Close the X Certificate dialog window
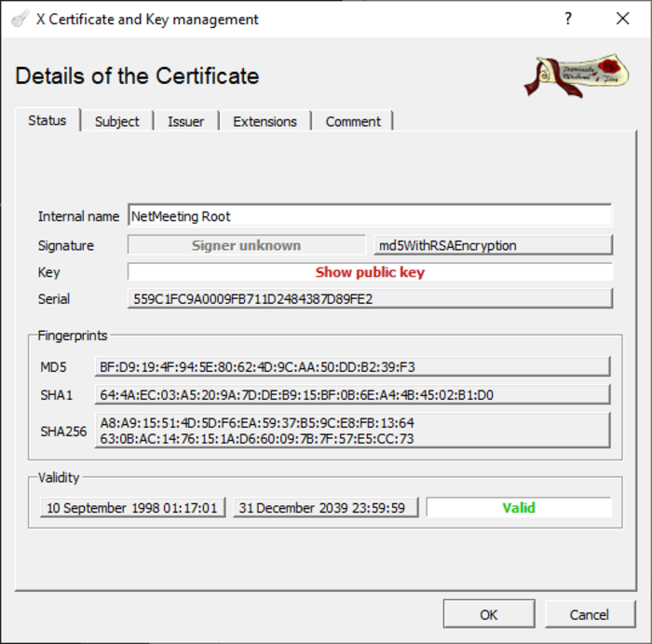 (622, 19)
